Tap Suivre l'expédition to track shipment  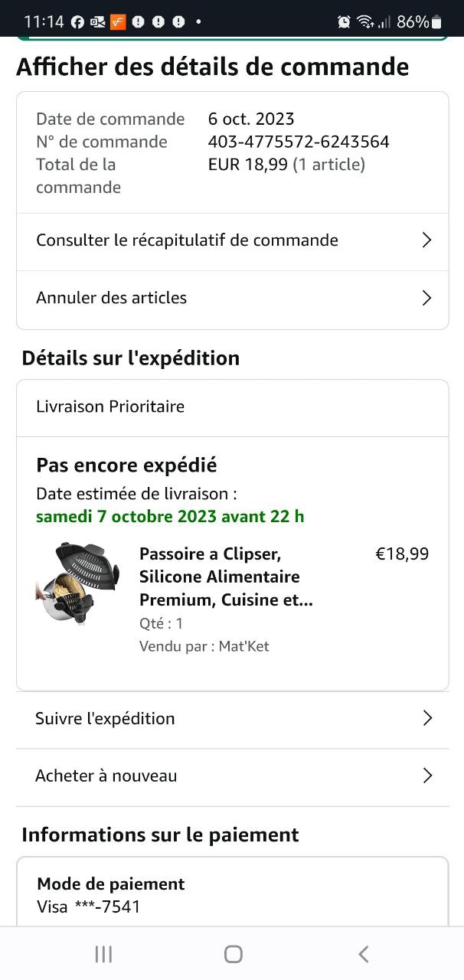[x=105, y=718]
